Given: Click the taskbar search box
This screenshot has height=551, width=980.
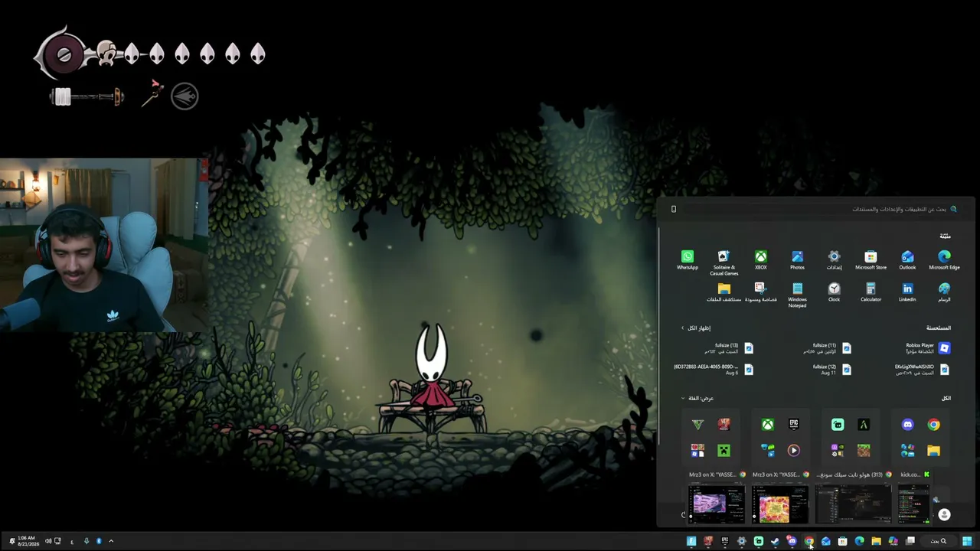Looking at the screenshot, I should click(938, 542).
